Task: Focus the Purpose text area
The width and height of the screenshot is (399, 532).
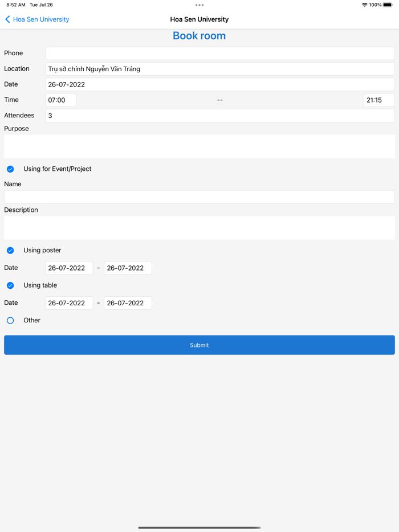Action: coord(199,146)
